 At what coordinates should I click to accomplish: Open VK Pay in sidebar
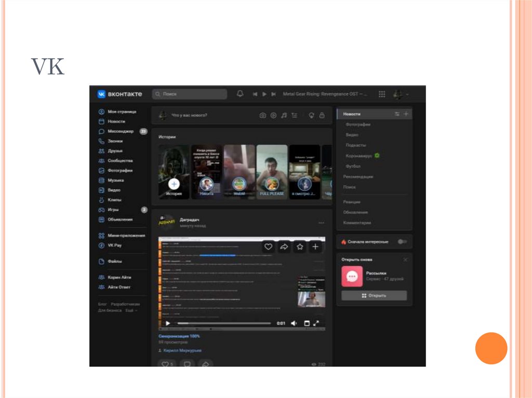[110, 245]
